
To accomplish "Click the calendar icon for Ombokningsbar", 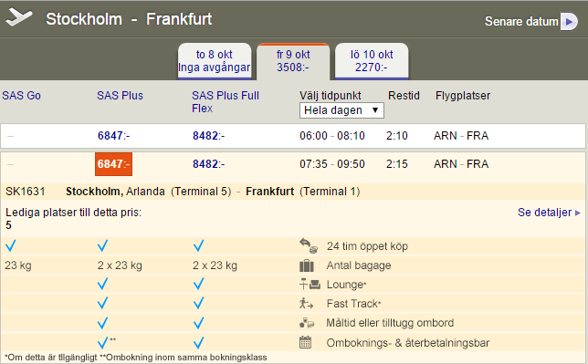I will 305,342.
